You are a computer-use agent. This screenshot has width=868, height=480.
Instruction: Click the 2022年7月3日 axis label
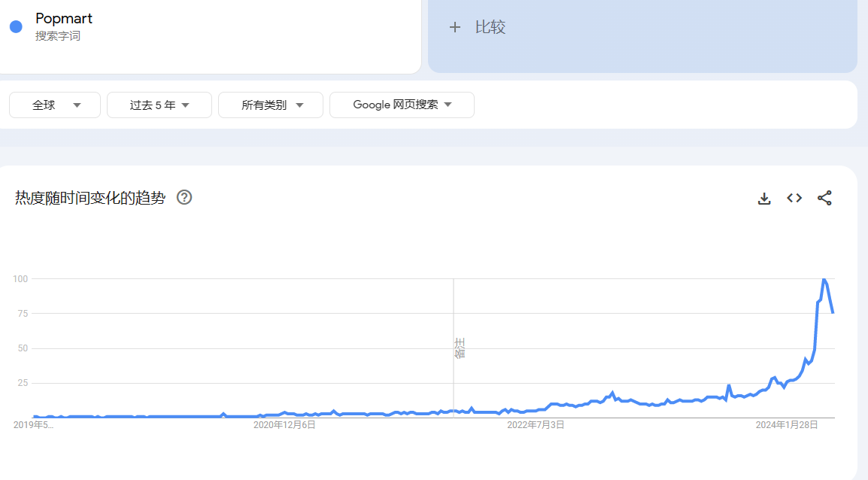point(536,425)
